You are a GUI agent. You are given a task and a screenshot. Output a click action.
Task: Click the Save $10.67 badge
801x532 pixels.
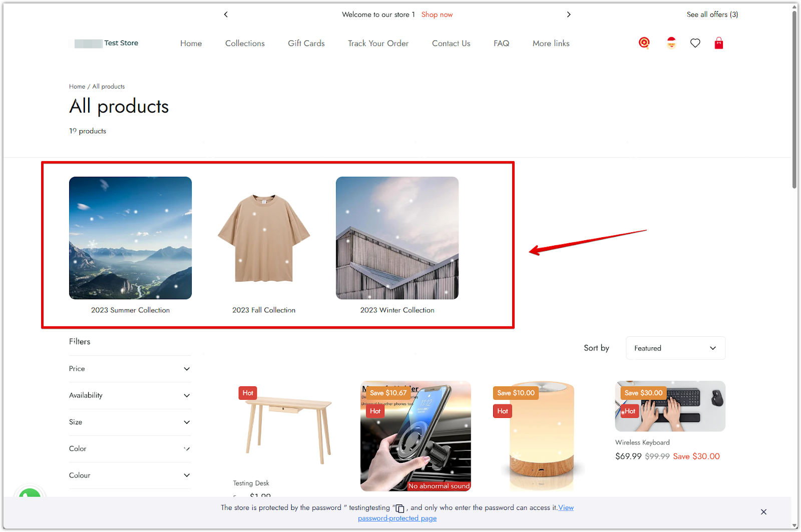388,393
